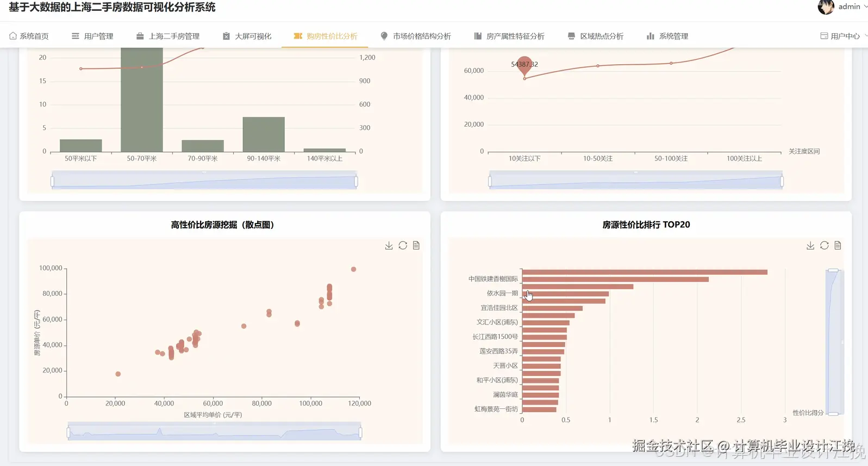Screen dimensions: 868x466
Task: Click left zoom handle under 关注度 chart
Action: pos(490,181)
